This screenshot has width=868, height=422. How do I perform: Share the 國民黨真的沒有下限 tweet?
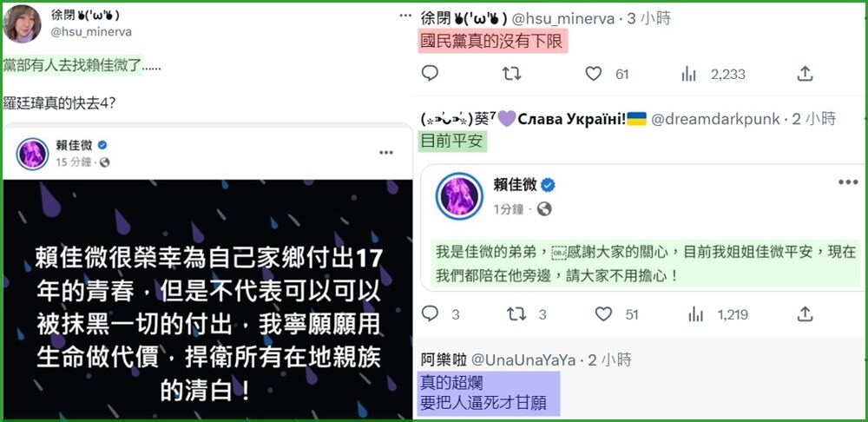coord(805,74)
